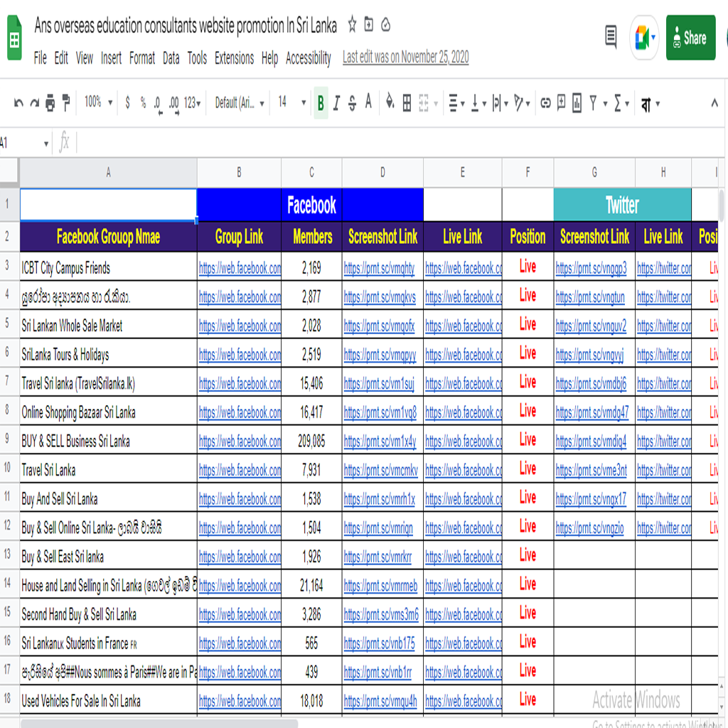
Task: Open the Extensions menu
Action: pos(235,58)
